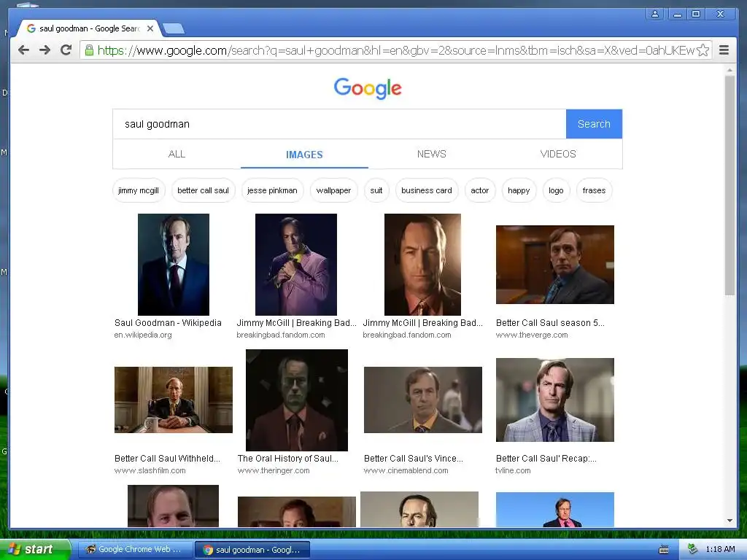
Task: Click the keyboard icon in system tray
Action: 664,550
